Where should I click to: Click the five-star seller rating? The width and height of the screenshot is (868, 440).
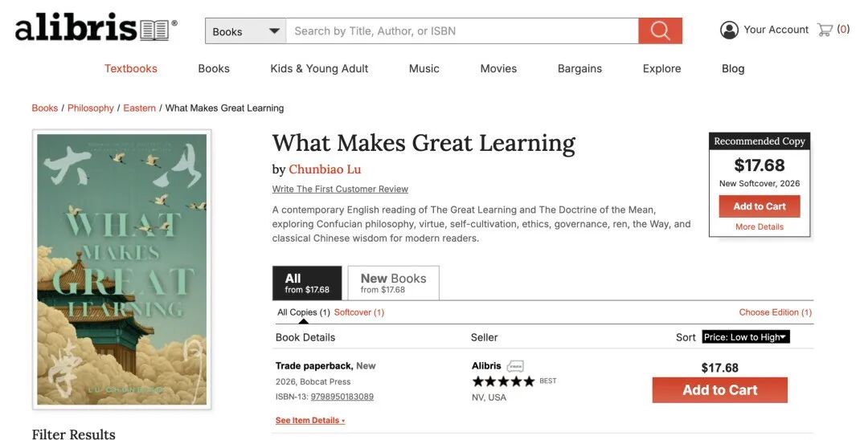[503, 381]
